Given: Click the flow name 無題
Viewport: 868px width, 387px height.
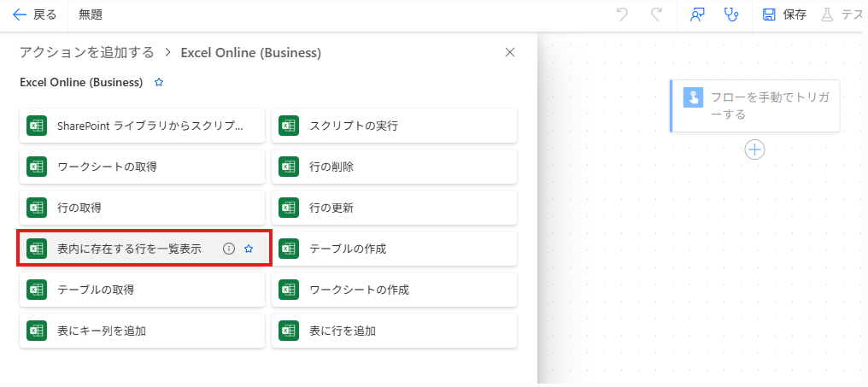Looking at the screenshot, I should pyautogui.click(x=91, y=15).
